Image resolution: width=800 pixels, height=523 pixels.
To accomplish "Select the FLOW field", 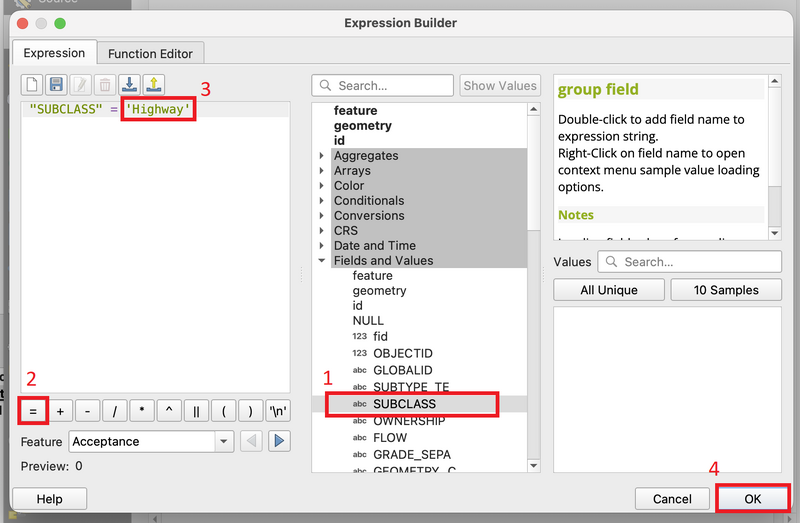I will point(380,438).
